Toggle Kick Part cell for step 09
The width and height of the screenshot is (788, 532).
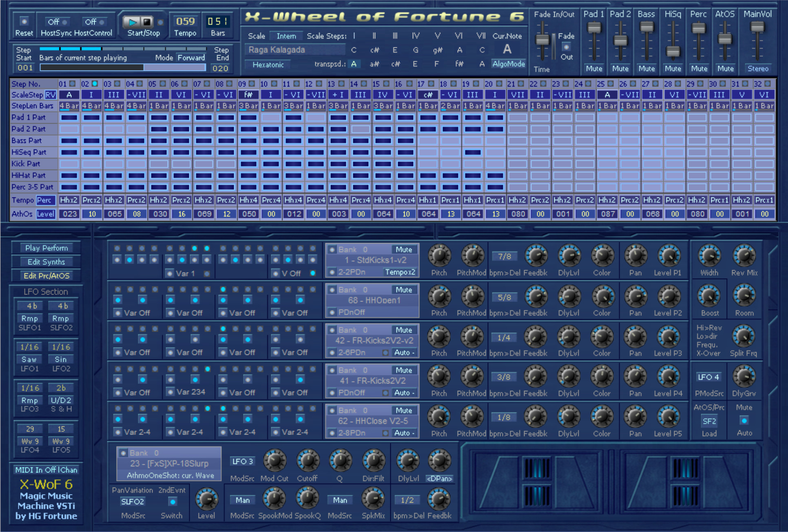pyautogui.click(x=248, y=164)
